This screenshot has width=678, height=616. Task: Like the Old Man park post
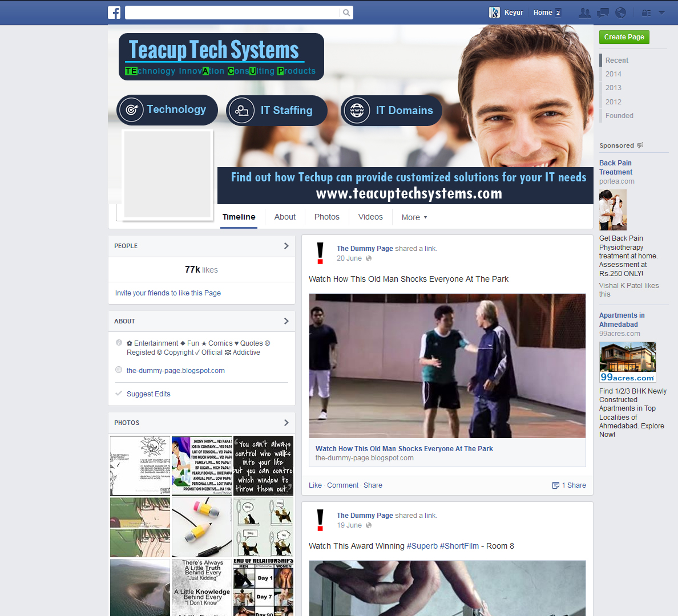315,485
